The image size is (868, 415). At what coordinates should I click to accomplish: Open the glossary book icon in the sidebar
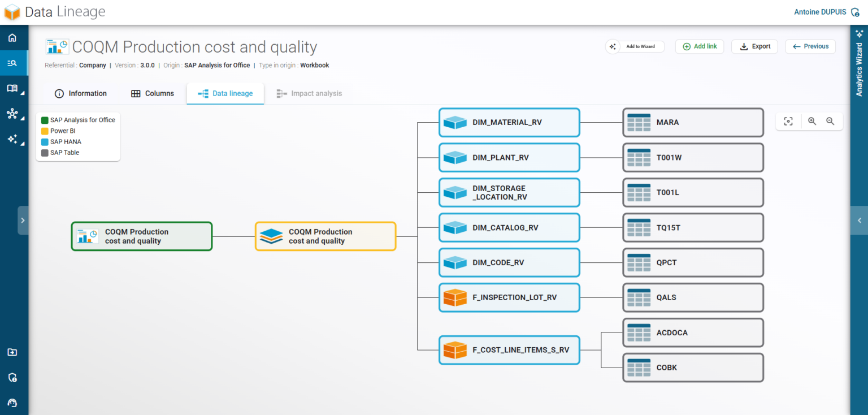tap(12, 89)
